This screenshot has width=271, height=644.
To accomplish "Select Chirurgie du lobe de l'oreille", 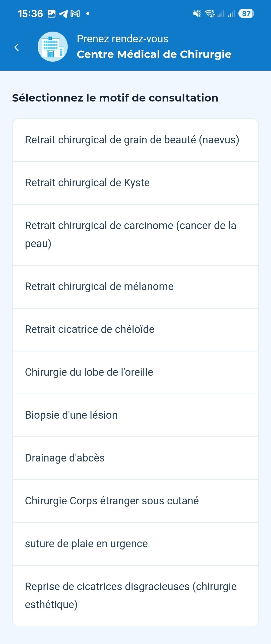I will [135, 373].
